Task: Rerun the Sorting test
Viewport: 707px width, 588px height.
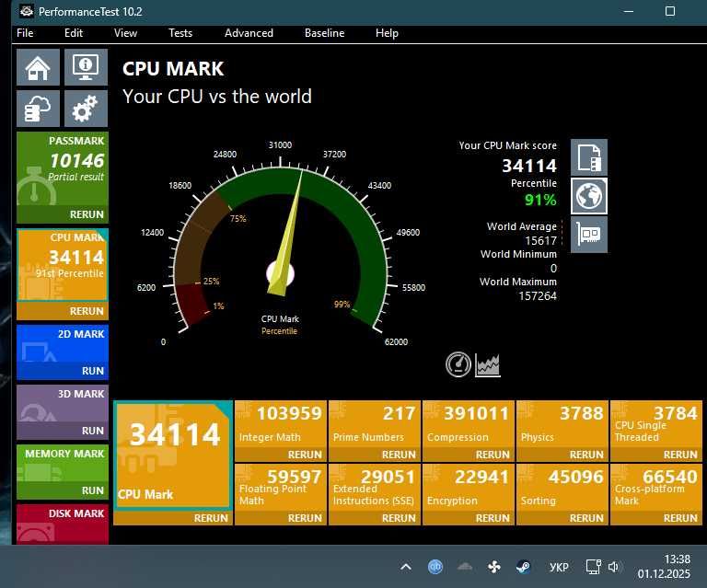Action: click(586, 518)
